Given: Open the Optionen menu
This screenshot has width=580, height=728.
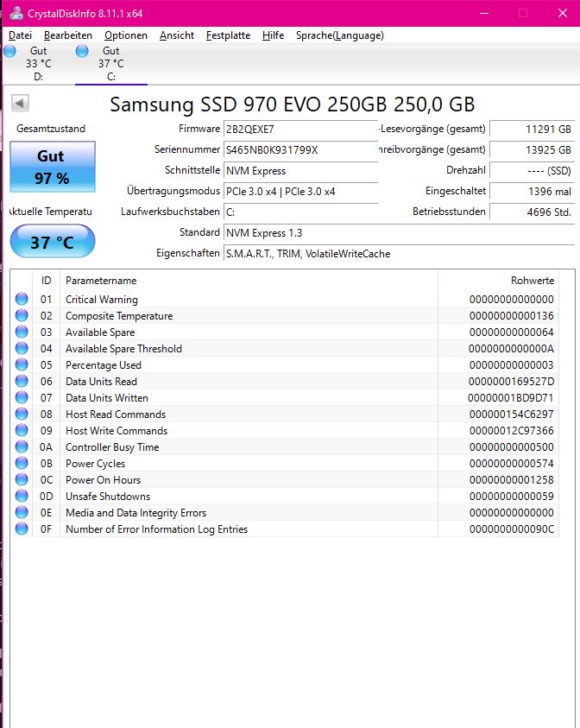Looking at the screenshot, I should coord(126,35).
